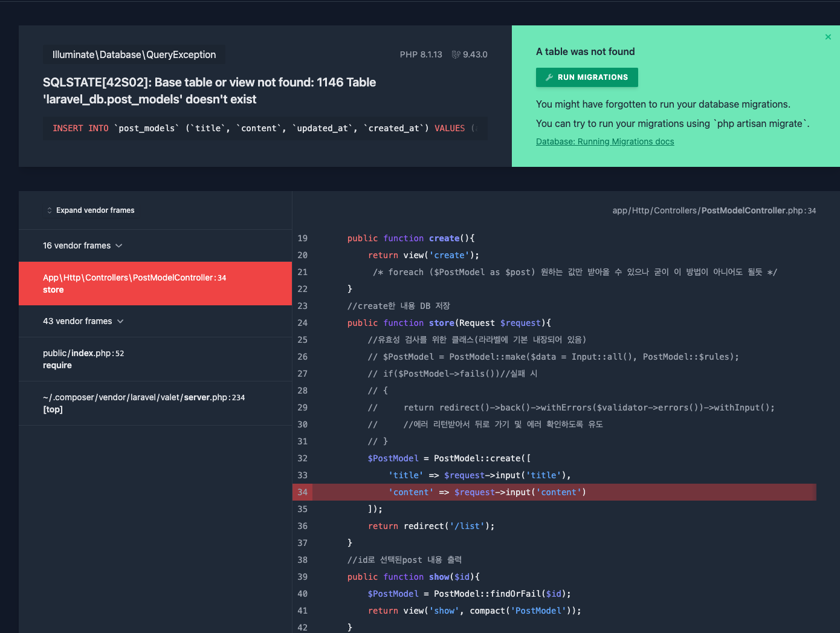Click the 'A table was not found' heading
The height and width of the screenshot is (633, 840).
coord(586,51)
